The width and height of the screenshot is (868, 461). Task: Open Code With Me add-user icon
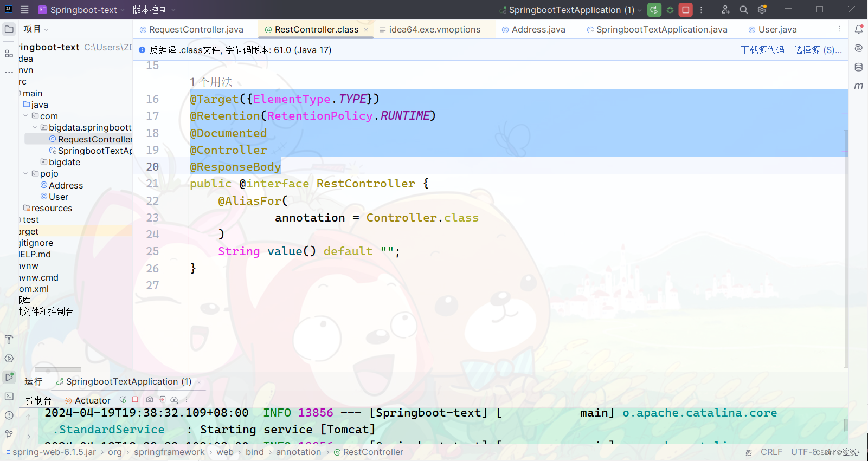coord(725,10)
